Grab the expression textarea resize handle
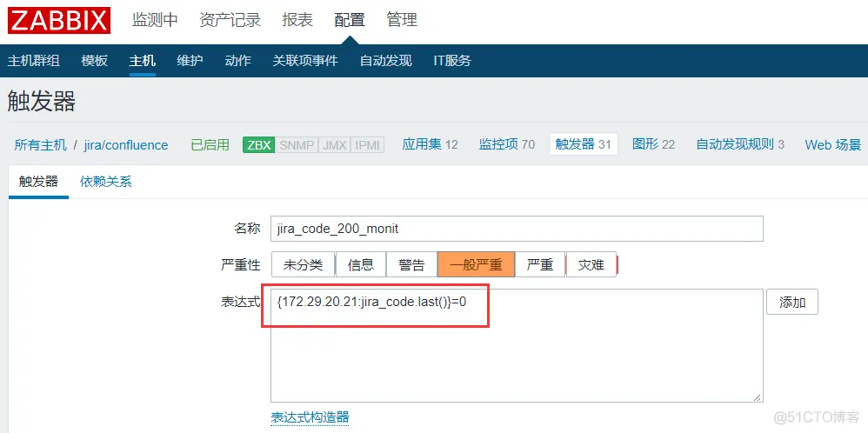The image size is (868, 433). coord(757,396)
